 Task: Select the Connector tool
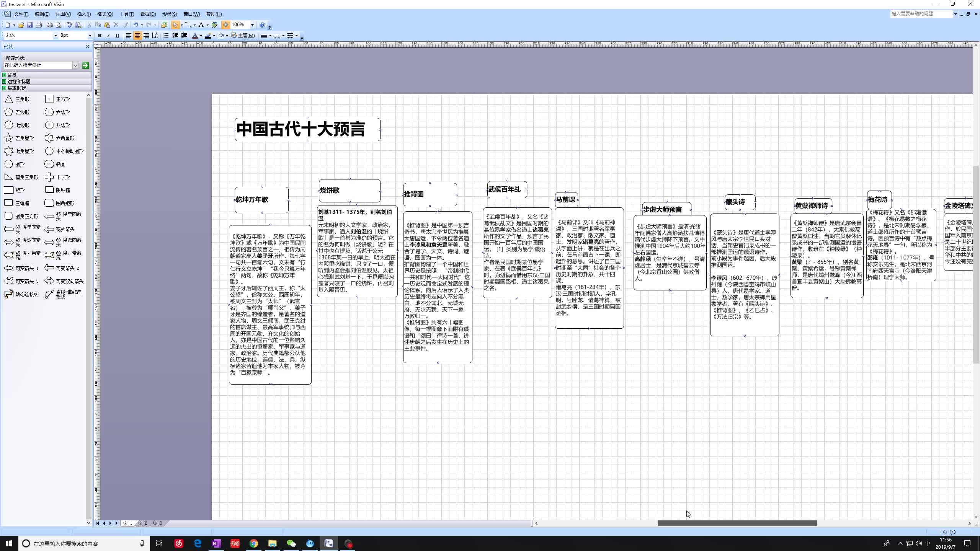tap(188, 25)
